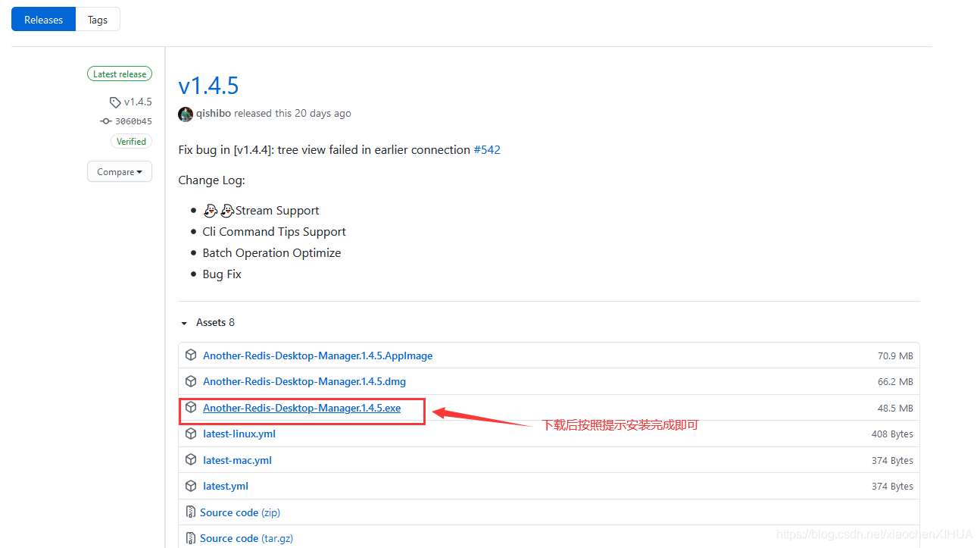Click Batch Operation Optimize text

point(272,253)
